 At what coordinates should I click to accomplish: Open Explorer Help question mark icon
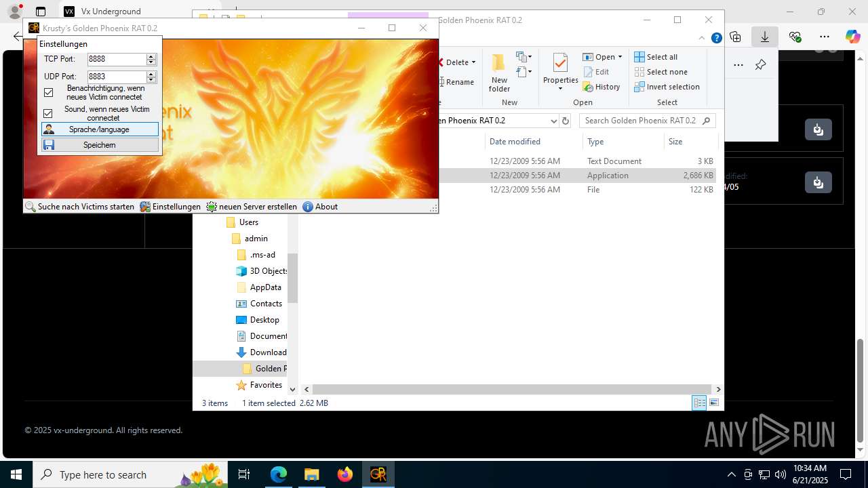click(716, 38)
